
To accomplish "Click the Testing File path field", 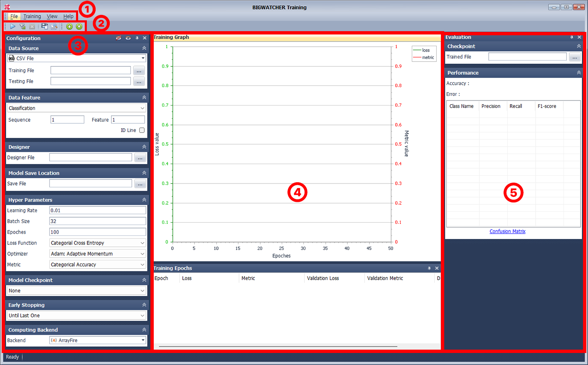I will (x=91, y=81).
